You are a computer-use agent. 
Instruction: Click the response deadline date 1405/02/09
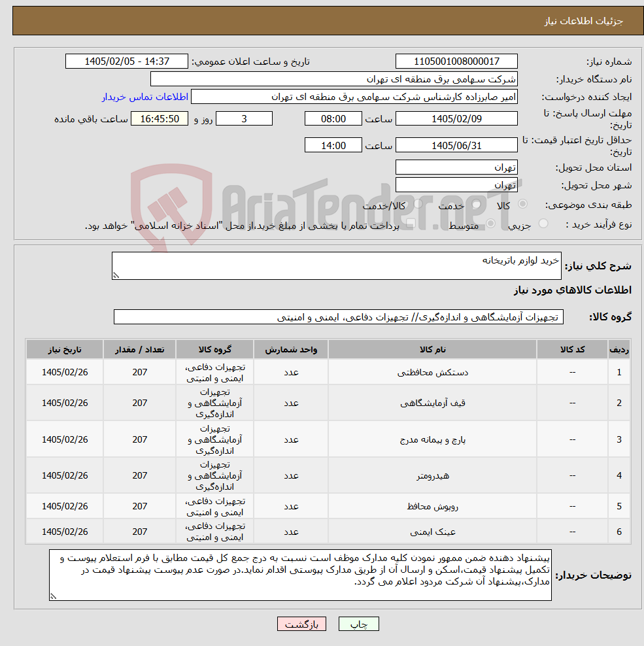[456, 118]
